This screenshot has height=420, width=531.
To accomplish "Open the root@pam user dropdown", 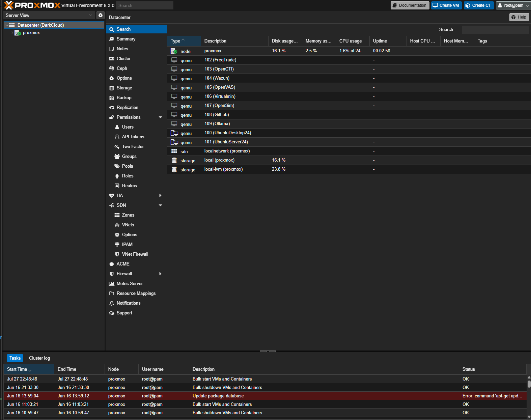I will click(x=513, y=5).
